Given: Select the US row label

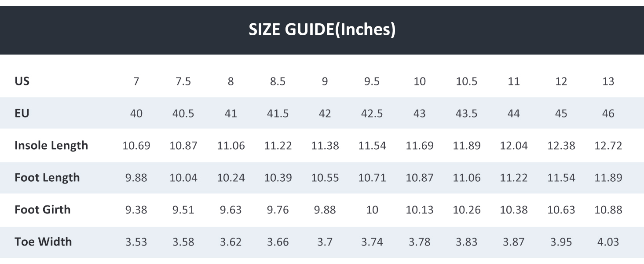Looking at the screenshot, I should point(22,81).
